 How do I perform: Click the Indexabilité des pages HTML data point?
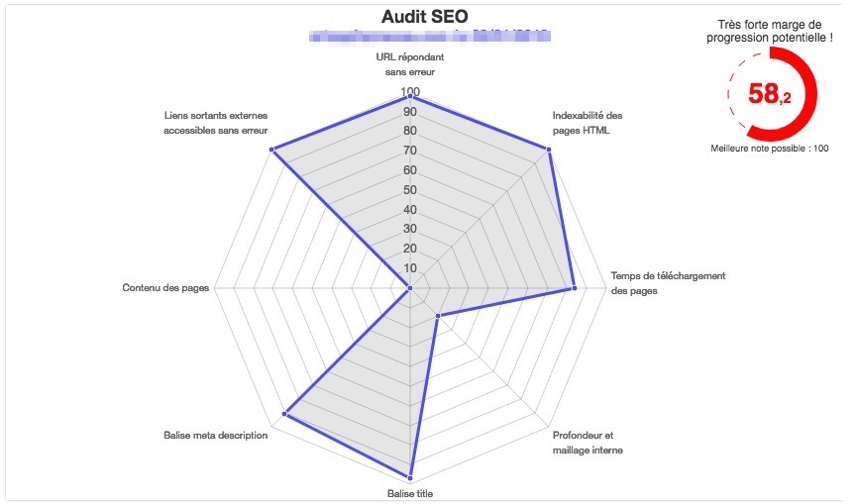pos(548,150)
